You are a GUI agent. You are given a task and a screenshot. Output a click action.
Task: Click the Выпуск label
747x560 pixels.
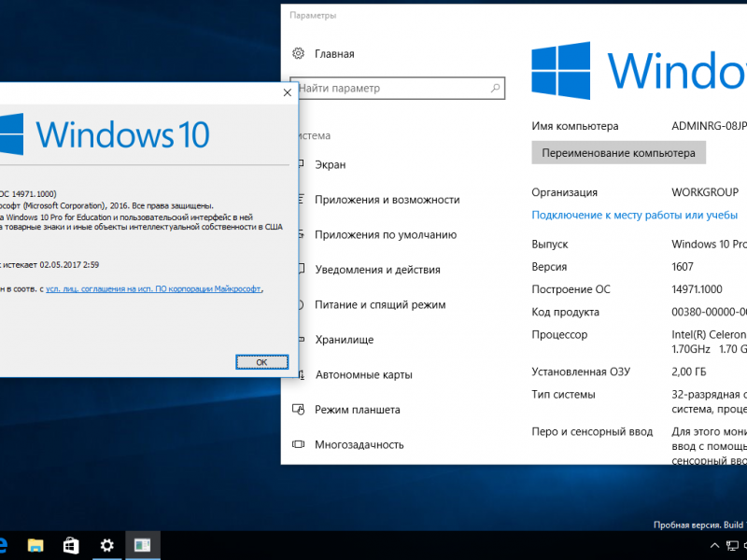click(550, 245)
